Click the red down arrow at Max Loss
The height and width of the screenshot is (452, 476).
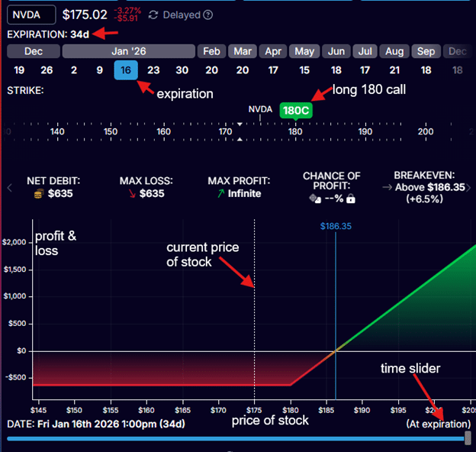pos(132,193)
